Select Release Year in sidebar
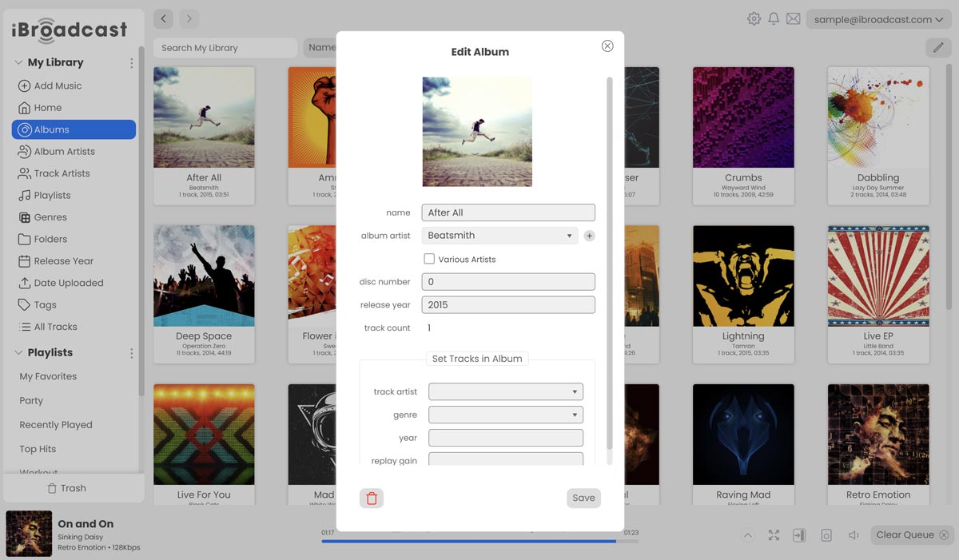The image size is (959, 560). click(63, 260)
